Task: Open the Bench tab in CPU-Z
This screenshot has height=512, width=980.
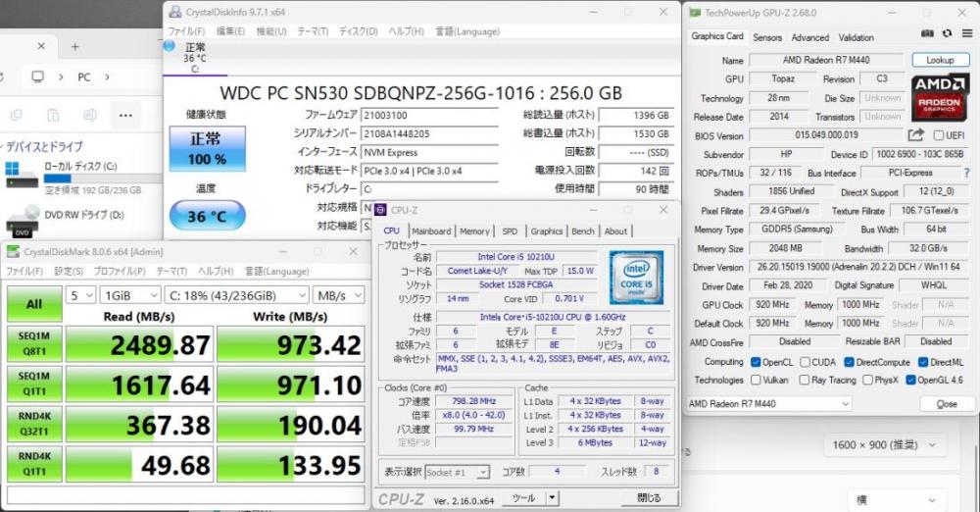Action: click(583, 230)
